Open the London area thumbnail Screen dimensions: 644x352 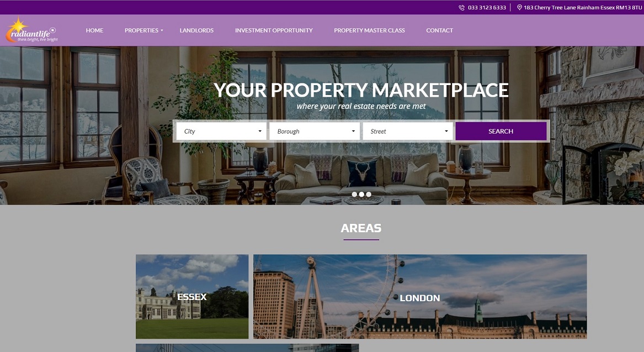[420, 297]
